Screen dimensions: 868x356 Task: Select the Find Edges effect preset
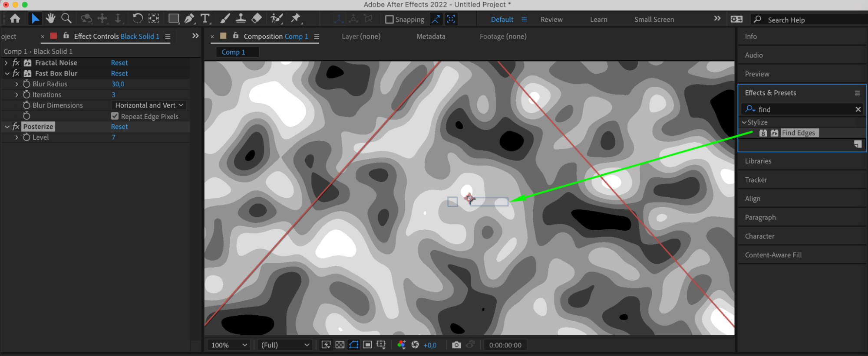pos(798,133)
